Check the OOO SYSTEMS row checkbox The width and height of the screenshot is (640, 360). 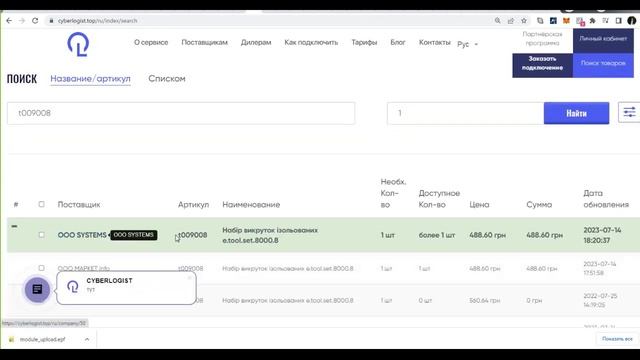(41, 235)
